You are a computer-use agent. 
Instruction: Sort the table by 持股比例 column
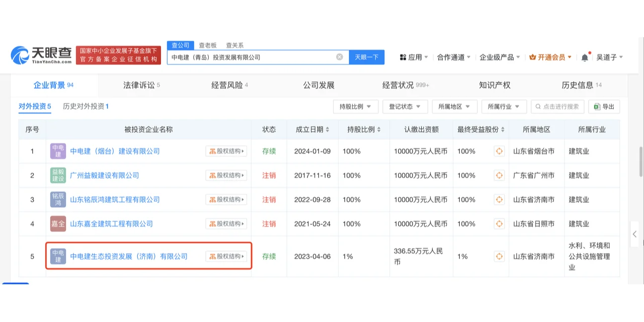(x=363, y=129)
